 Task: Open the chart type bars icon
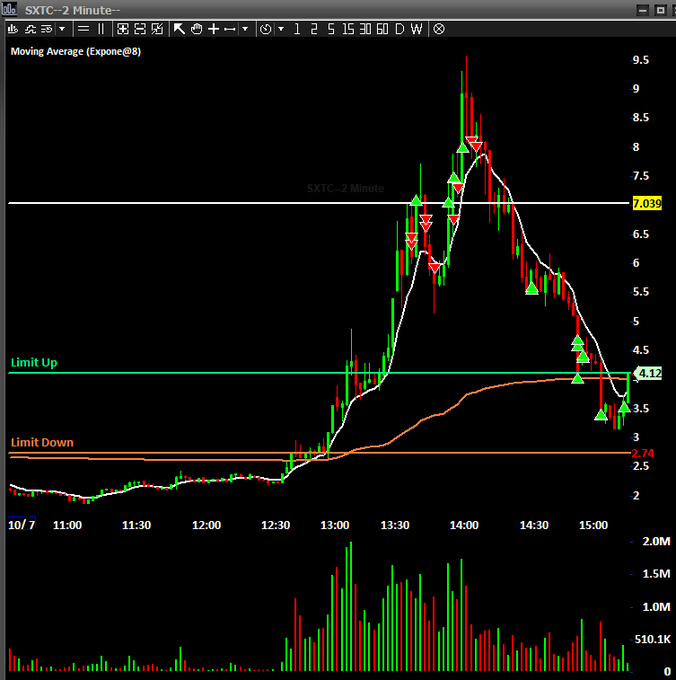[13, 29]
